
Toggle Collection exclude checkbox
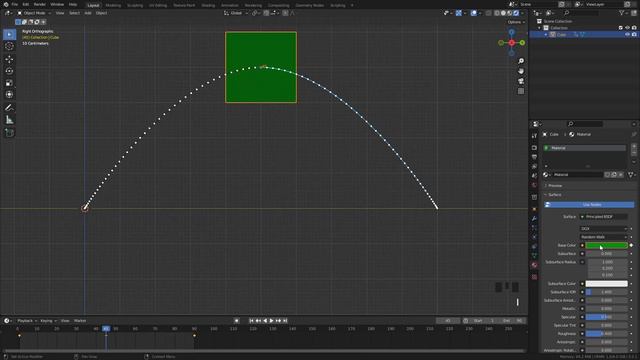(621, 28)
